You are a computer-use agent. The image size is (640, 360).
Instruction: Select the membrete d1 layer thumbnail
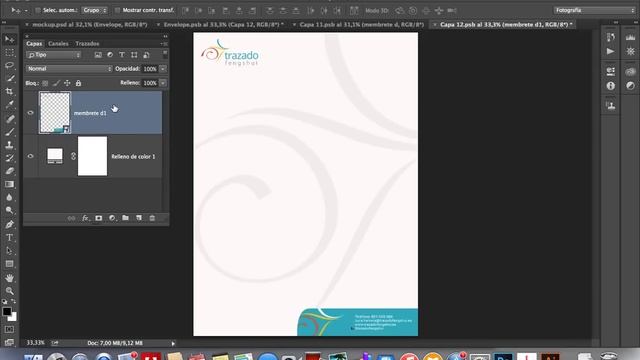pos(55,113)
